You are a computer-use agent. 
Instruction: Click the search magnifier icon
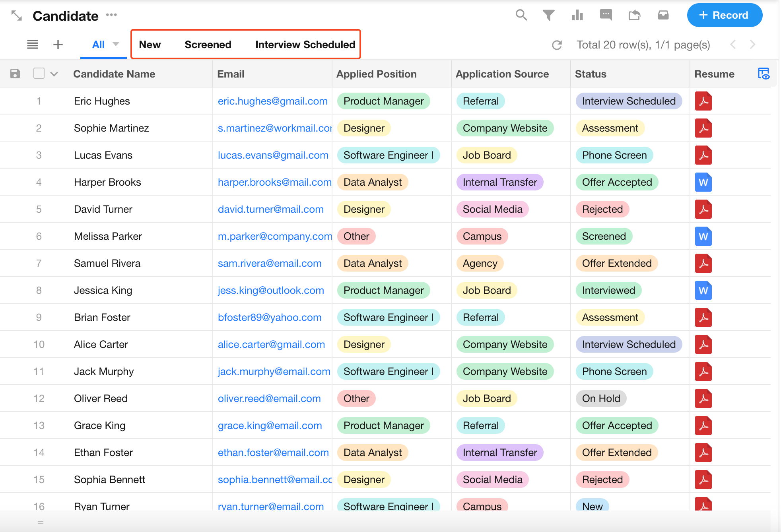[521, 15]
